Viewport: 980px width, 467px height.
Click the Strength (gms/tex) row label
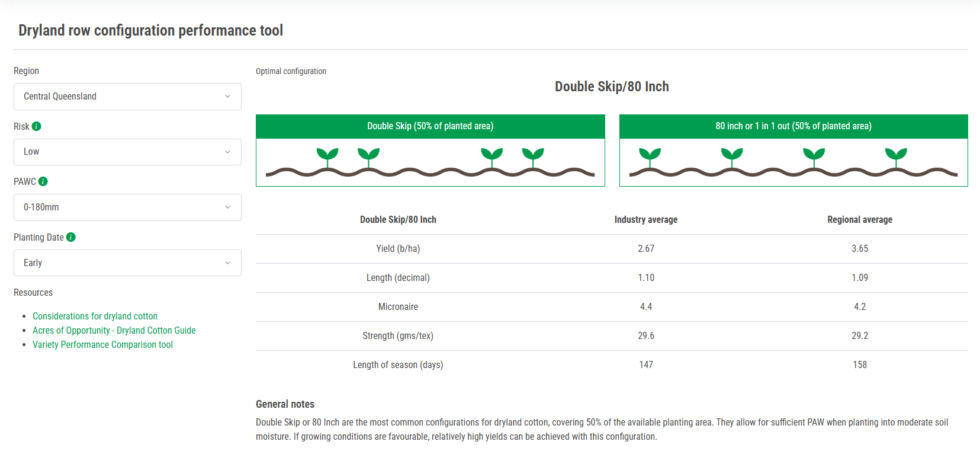click(x=398, y=335)
